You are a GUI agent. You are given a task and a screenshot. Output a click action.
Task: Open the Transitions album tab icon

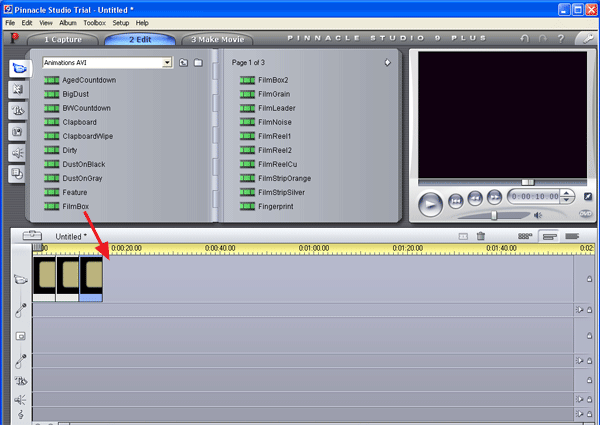[x=17, y=90]
